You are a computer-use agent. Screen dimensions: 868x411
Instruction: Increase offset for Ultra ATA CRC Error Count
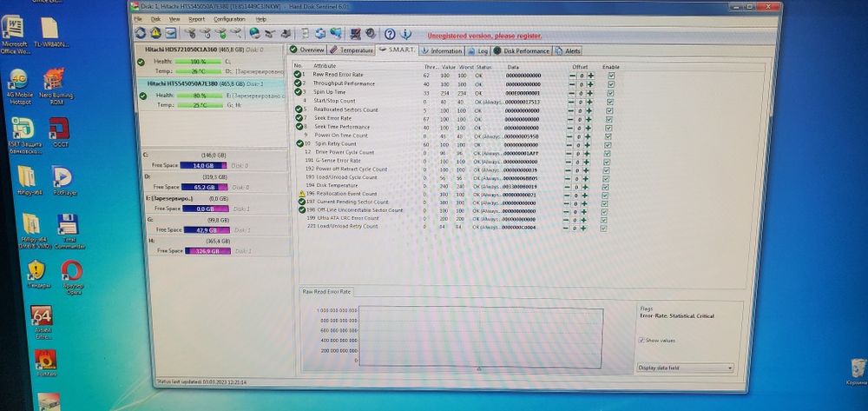[x=584, y=219]
